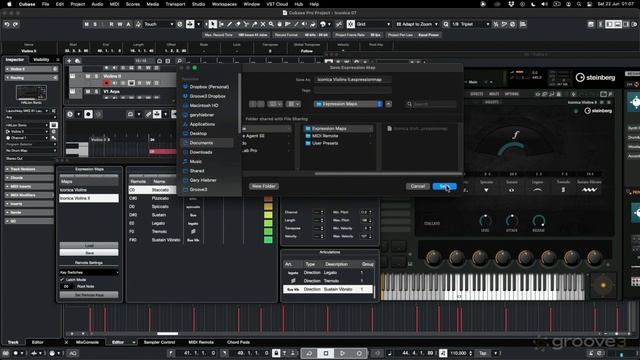Toggle global Solo S button in toolbar
Viewport: 640px width, 360px height.
[x=95, y=24]
